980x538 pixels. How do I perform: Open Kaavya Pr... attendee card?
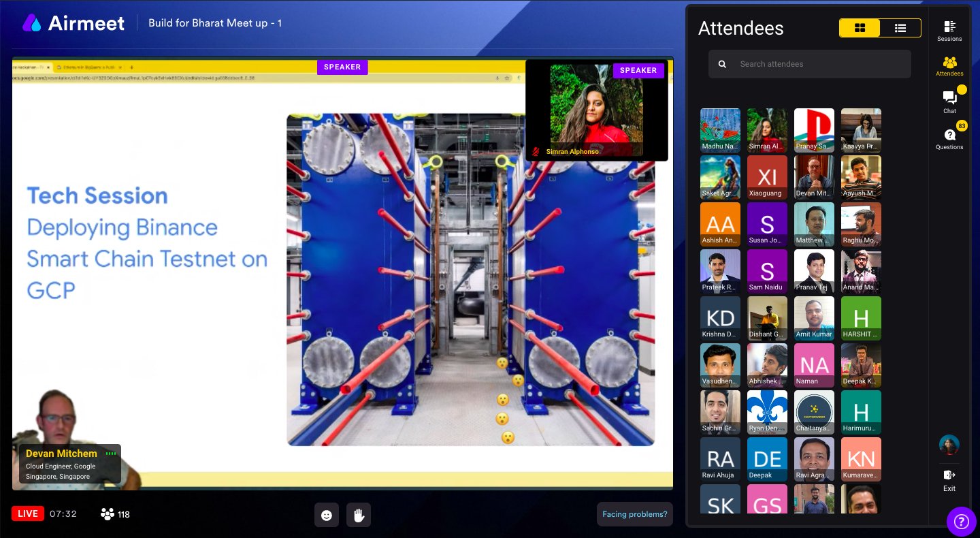[x=861, y=130]
